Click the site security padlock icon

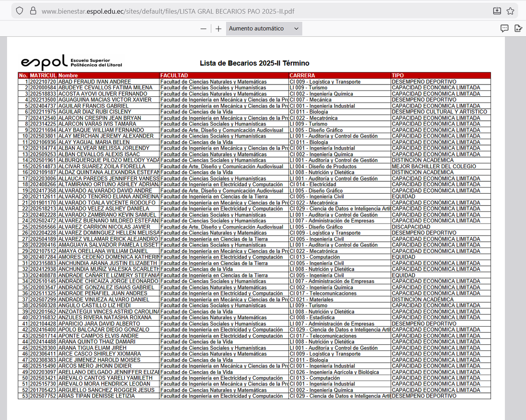click(32, 11)
